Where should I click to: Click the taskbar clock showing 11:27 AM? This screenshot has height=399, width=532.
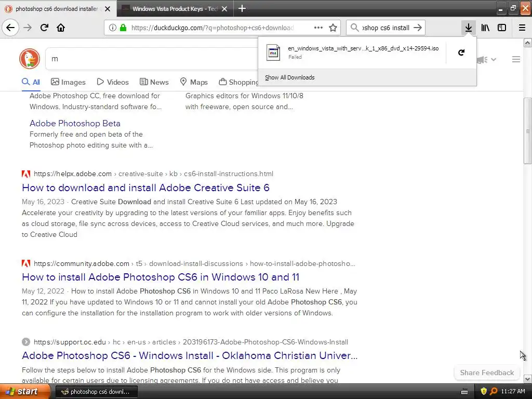tap(513, 392)
